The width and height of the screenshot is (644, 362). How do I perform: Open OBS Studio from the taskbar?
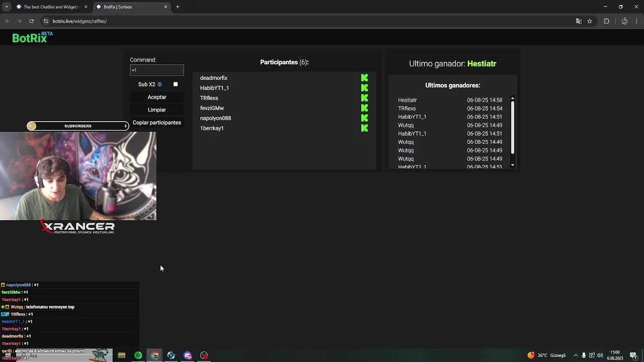pos(204,355)
